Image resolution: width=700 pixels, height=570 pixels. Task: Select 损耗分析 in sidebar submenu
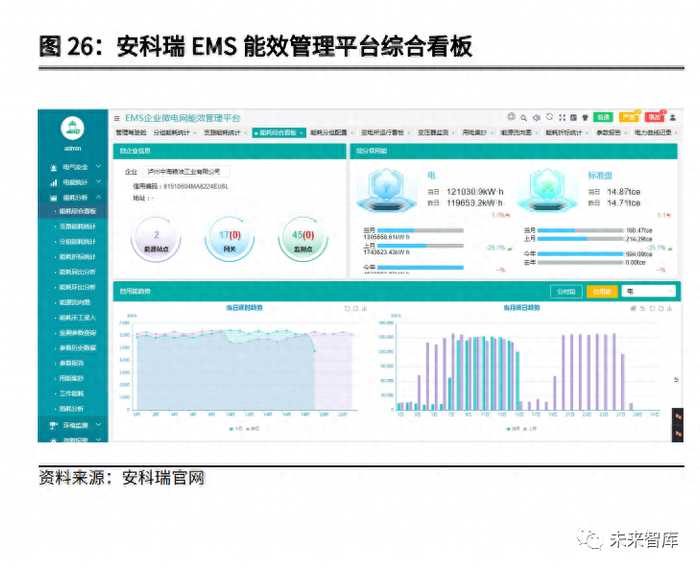(x=71, y=408)
